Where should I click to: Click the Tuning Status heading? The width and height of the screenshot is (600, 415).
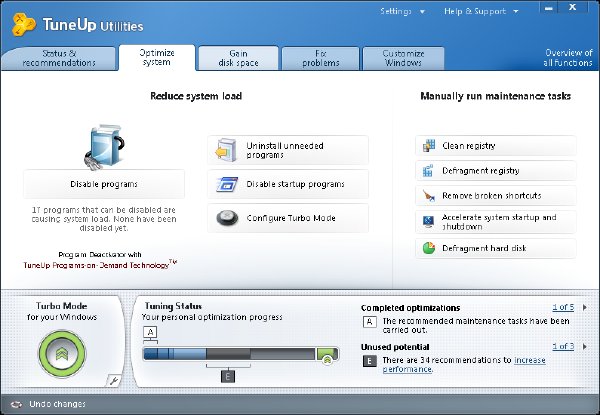[173, 306]
